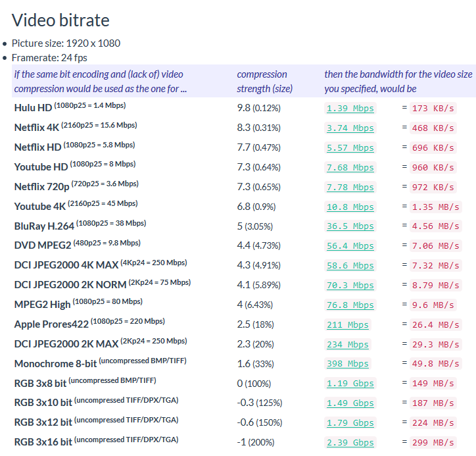Click the RGB 3x8 bit label
476x456 pixels.
tap(40, 384)
